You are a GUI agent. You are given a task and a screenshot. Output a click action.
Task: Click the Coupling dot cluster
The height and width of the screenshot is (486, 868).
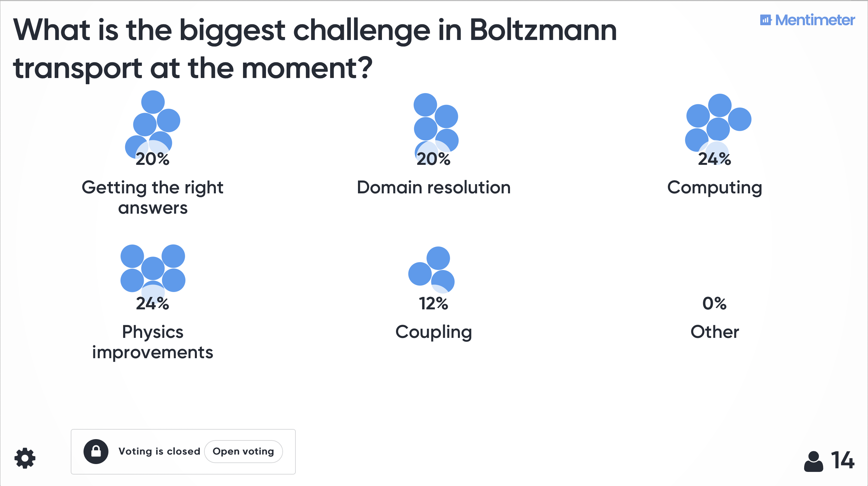[431, 270]
